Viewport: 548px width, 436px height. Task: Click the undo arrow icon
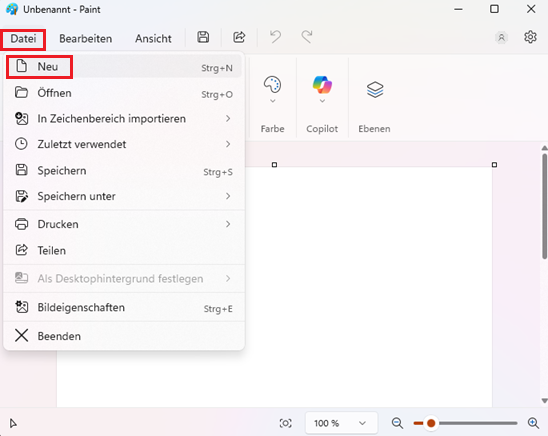click(275, 37)
